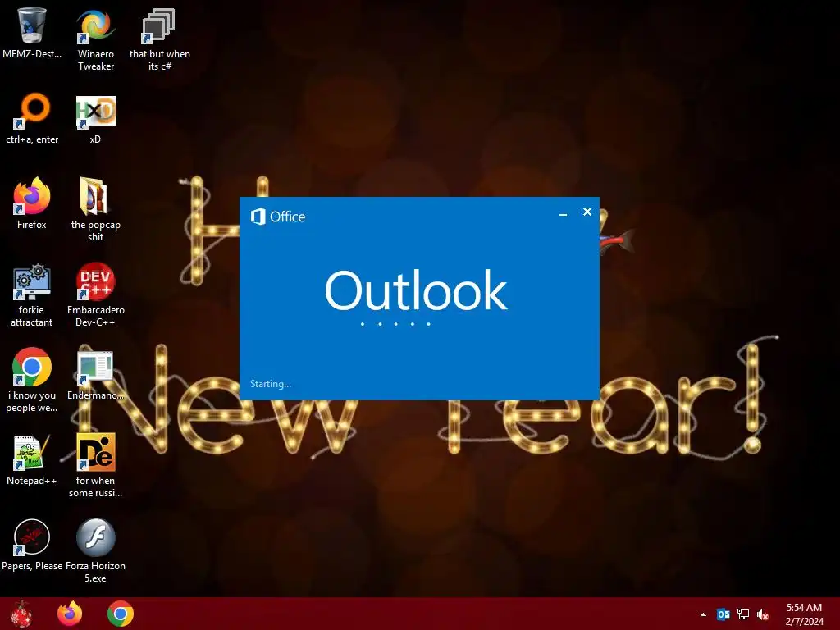Open Google Chrome from the taskbar
The image size is (840, 630).
121,614
